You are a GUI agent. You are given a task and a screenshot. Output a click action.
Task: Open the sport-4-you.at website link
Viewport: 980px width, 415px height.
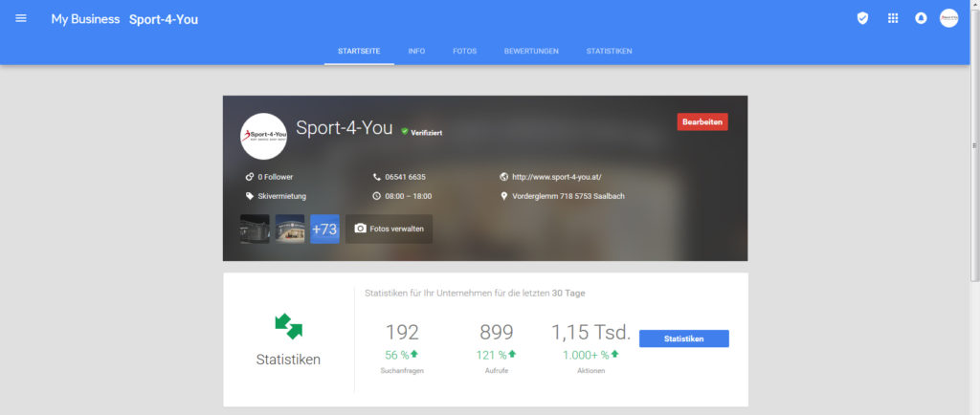(x=556, y=177)
